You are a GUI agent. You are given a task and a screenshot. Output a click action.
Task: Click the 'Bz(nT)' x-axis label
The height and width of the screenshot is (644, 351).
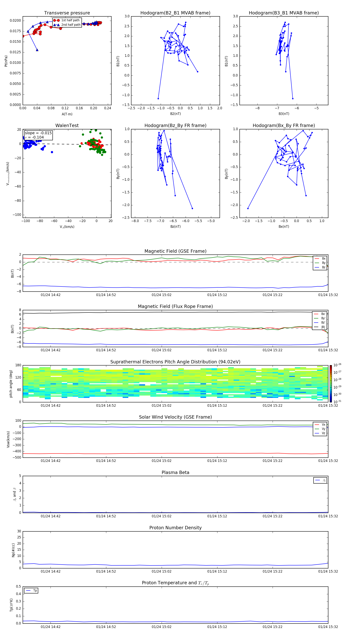click(x=175, y=227)
